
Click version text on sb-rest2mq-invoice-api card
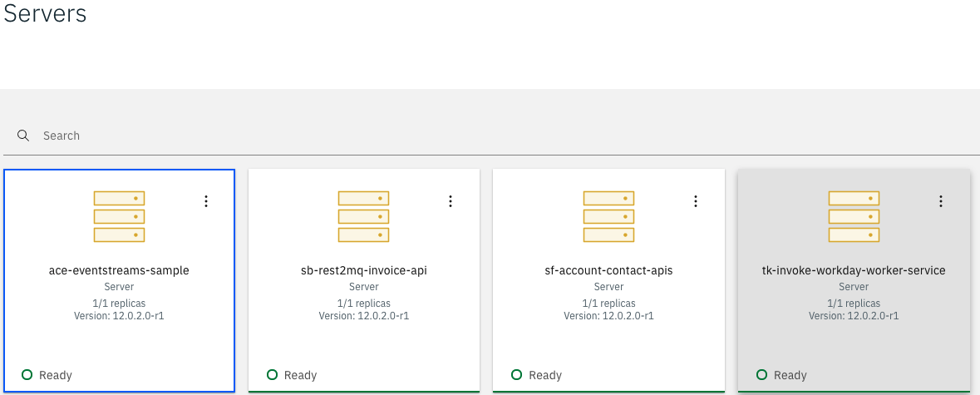pyautogui.click(x=364, y=316)
